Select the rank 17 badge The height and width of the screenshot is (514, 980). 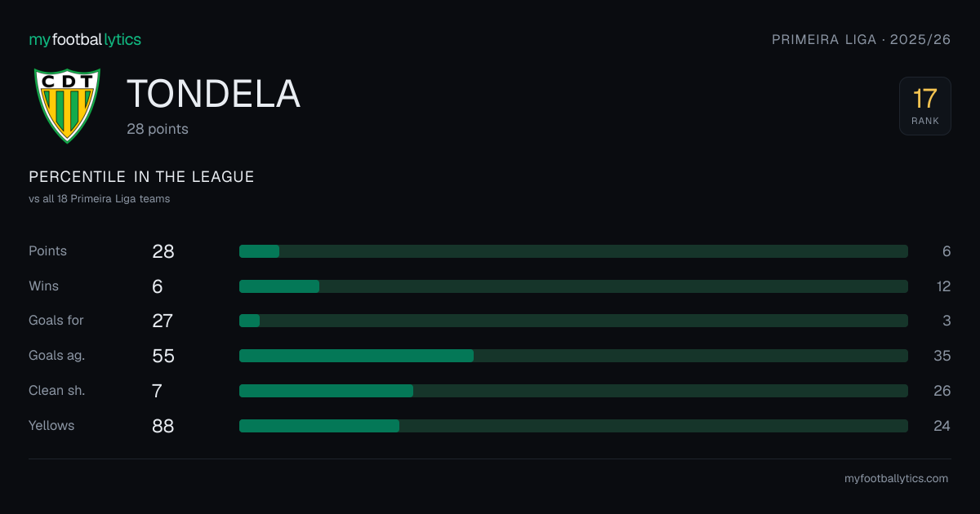tap(925, 106)
